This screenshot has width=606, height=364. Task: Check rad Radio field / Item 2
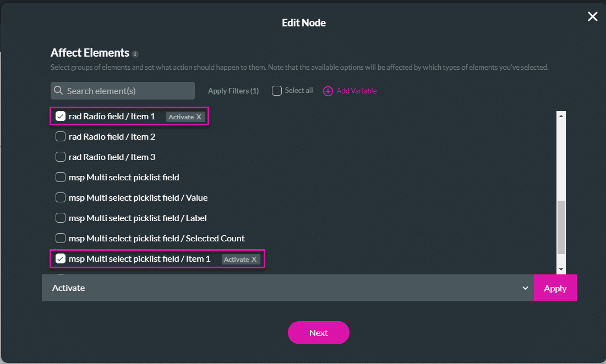point(61,137)
